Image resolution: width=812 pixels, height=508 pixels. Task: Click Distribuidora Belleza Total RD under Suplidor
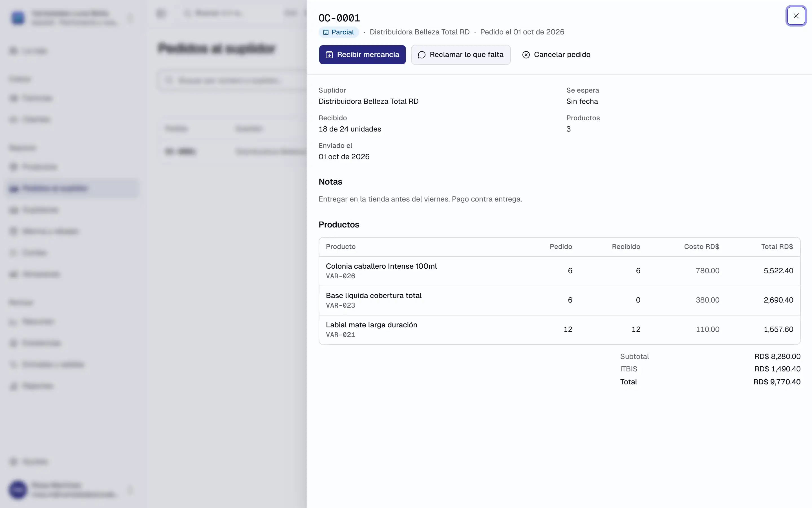pyautogui.click(x=369, y=102)
